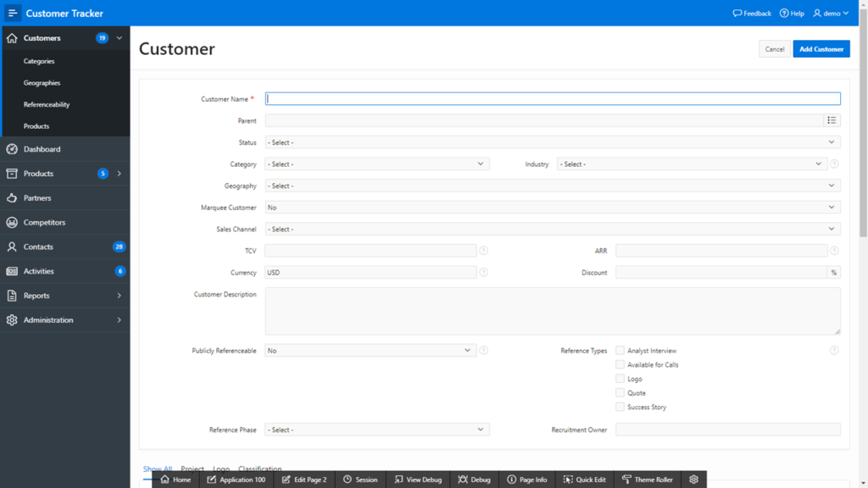Click the Cancel button
Viewport: 868px width, 488px height.
[x=775, y=48]
